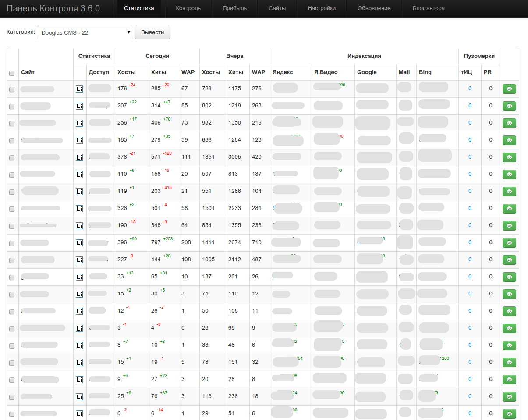Open the Прибыль section
The height and width of the screenshot is (420, 528).
click(234, 8)
